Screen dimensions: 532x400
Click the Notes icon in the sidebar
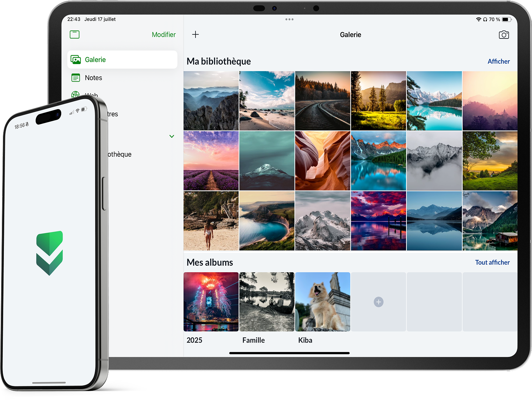coord(76,78)
